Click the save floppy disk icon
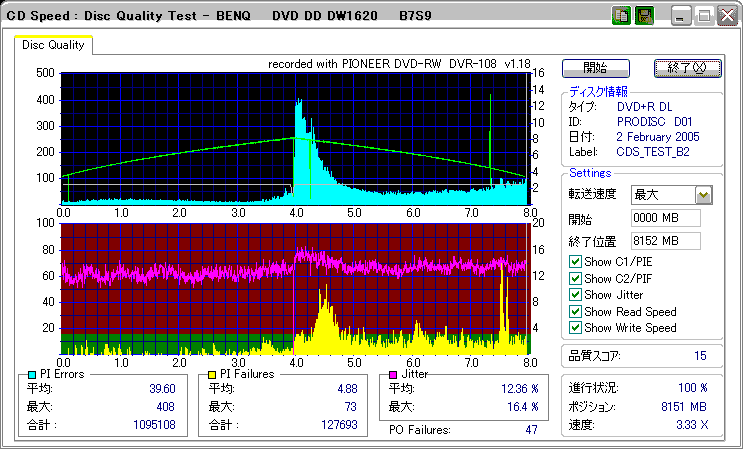This screenshot has width=743, height=449. (x=645, y=16)
